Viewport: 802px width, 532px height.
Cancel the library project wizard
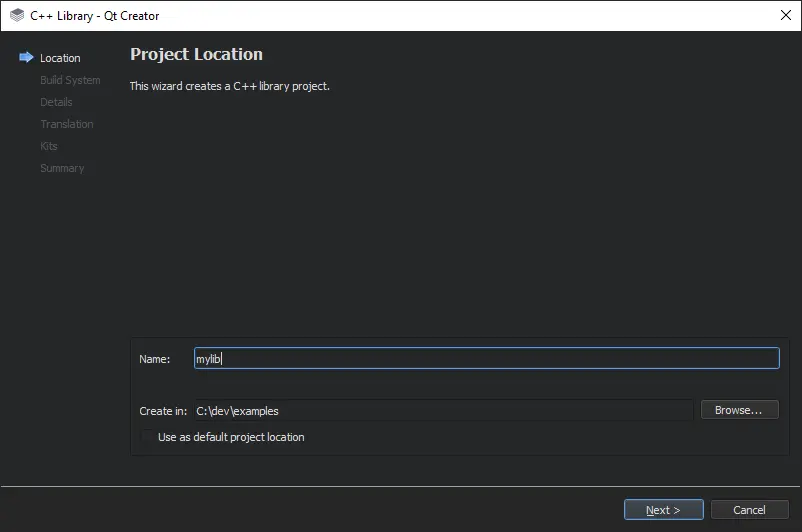point(749,510)
